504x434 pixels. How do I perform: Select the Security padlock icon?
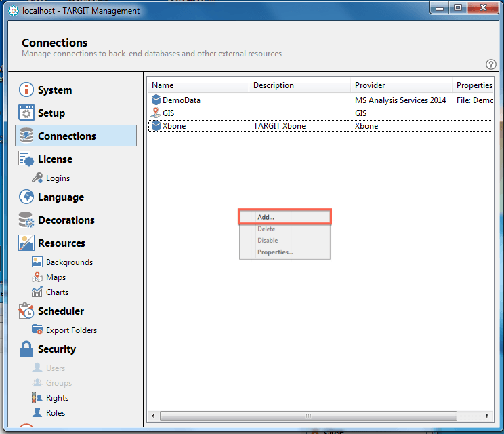26,349
